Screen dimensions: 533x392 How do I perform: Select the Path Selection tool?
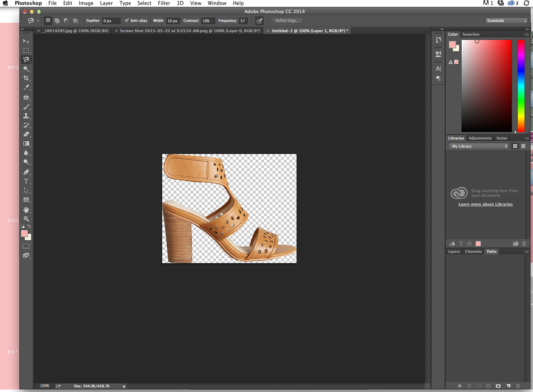(x=26, y=190)
